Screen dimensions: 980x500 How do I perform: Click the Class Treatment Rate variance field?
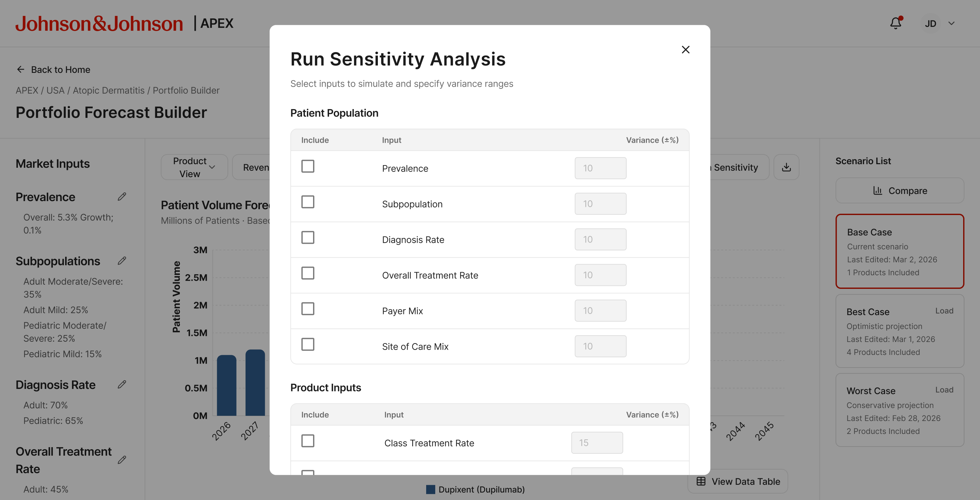[x=597, y=443]
